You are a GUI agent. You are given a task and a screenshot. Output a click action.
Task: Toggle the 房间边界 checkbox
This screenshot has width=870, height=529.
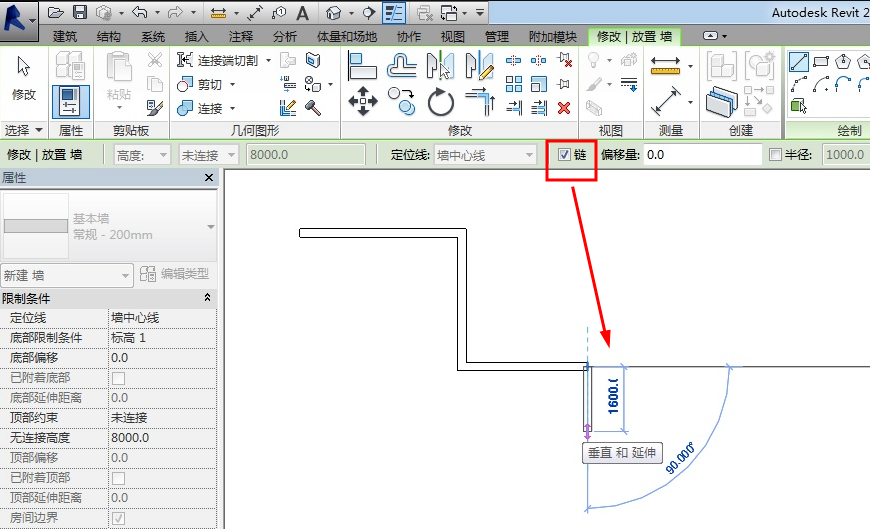[119, 518]
